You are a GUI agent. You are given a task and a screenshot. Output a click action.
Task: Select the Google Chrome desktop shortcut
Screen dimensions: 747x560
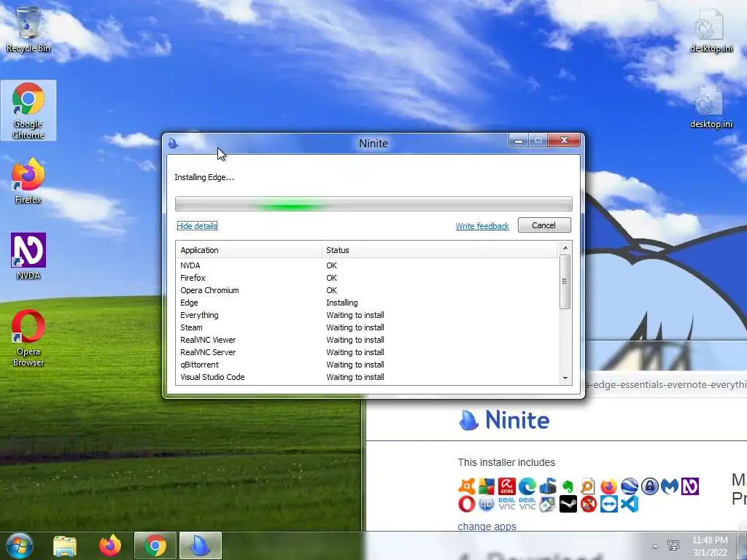click(28, 111)
